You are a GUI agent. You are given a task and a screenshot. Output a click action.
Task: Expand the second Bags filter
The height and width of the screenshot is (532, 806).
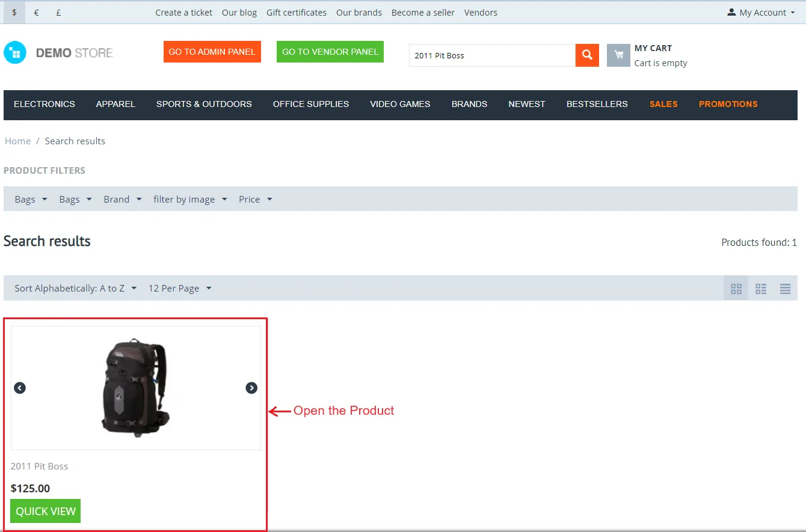point(75,199)
